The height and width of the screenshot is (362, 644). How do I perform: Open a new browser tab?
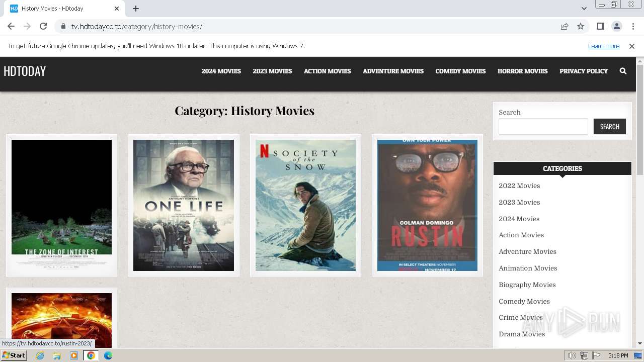pyautogui.click(x=136, y=9)
